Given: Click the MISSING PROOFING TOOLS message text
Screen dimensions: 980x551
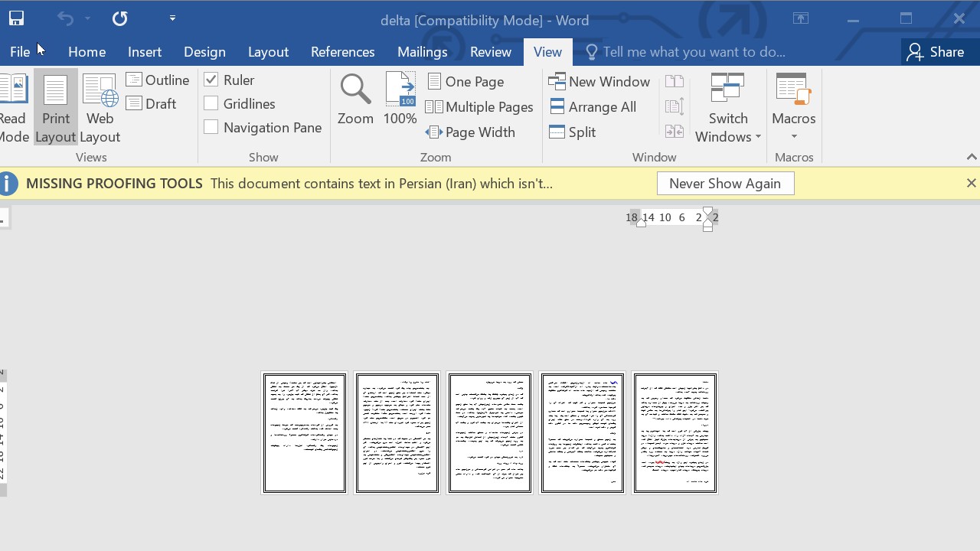Looking at the screenshot, I should tap(114, 184).
